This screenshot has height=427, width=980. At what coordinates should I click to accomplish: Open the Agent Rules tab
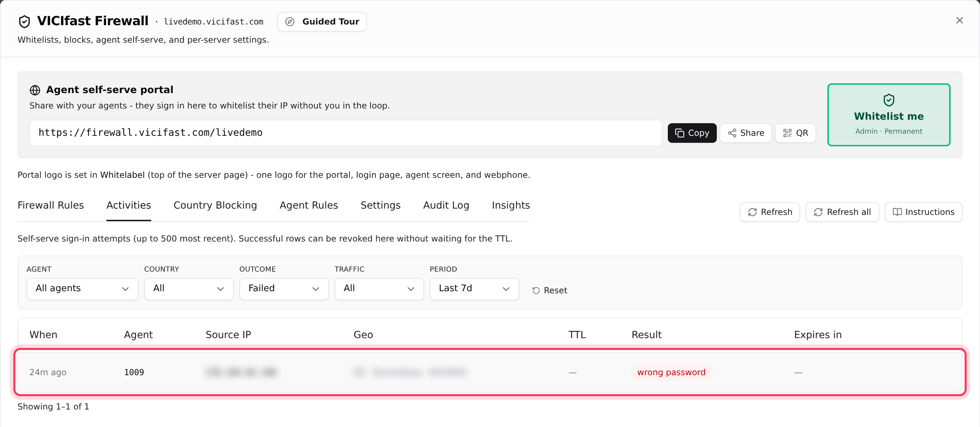(x=309, y=205)
